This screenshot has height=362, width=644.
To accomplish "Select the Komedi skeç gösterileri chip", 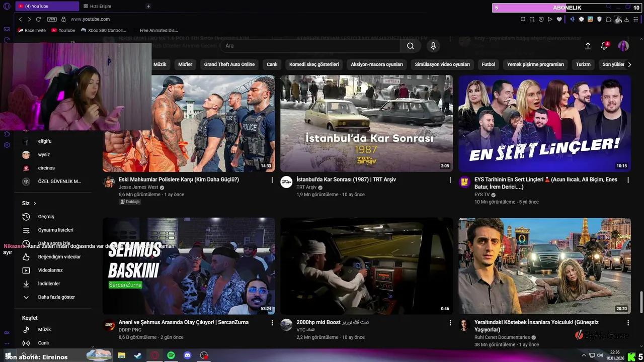I will (x=314, y=64).
